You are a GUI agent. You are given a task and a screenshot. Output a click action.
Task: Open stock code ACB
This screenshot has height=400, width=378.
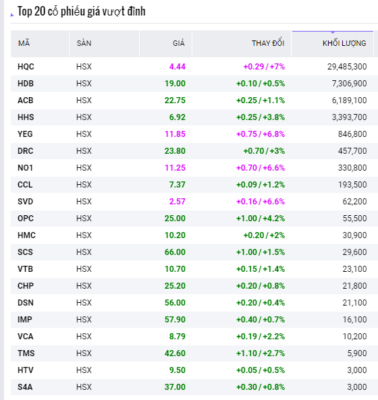pos(25,100)
